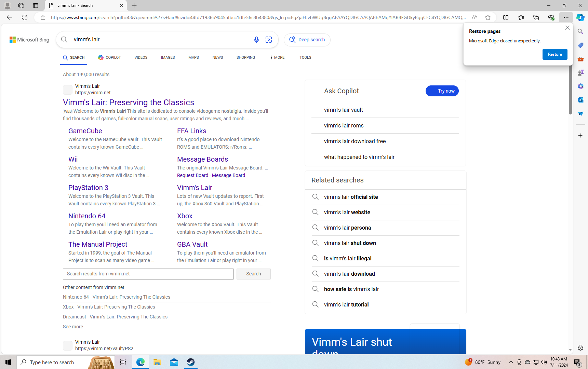
Task: Start voice search with the microphone icon
Action: 256,40
